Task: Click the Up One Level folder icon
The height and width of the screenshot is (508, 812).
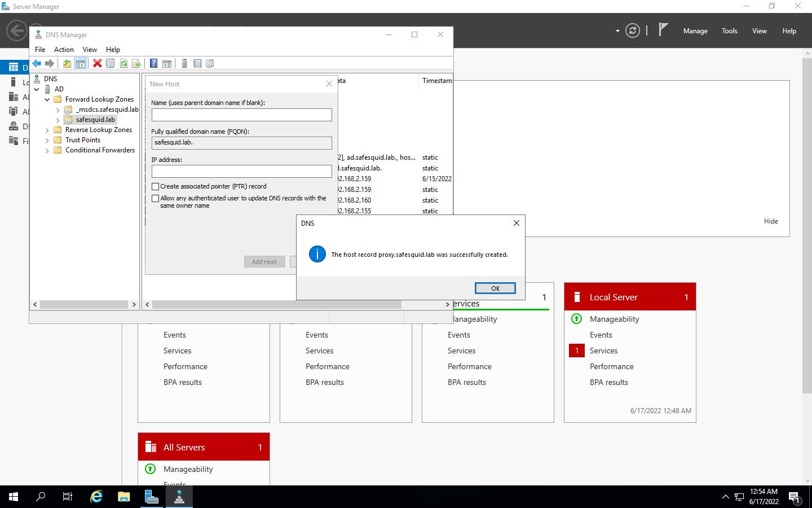Action: pyautogui.click(x=67, y=63)
